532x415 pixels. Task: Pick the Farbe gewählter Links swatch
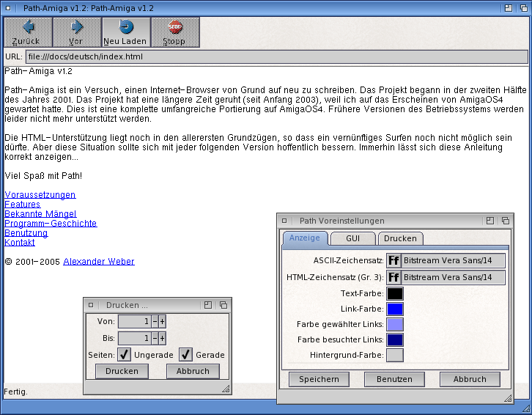coord(395,324)
